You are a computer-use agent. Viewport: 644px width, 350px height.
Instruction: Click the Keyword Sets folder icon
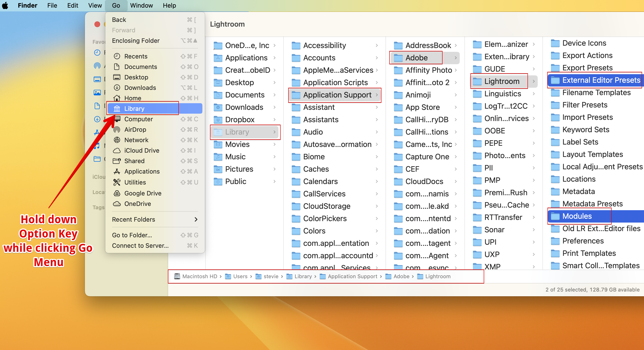(555, 130)
